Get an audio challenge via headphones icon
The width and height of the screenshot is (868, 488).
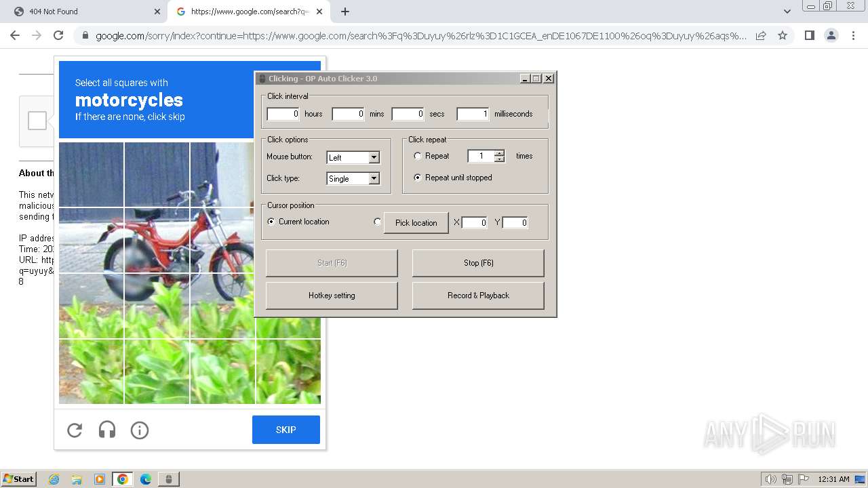pos(107,430)
